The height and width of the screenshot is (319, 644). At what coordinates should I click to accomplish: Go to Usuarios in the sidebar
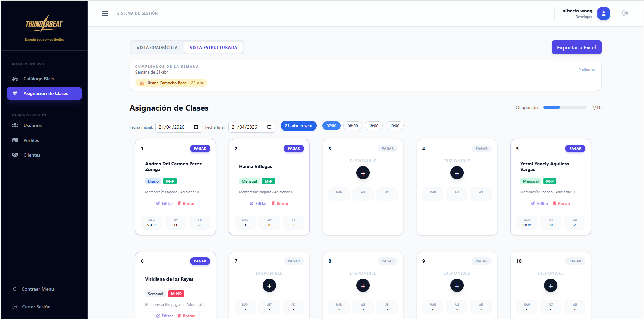[x=44, y=125]
